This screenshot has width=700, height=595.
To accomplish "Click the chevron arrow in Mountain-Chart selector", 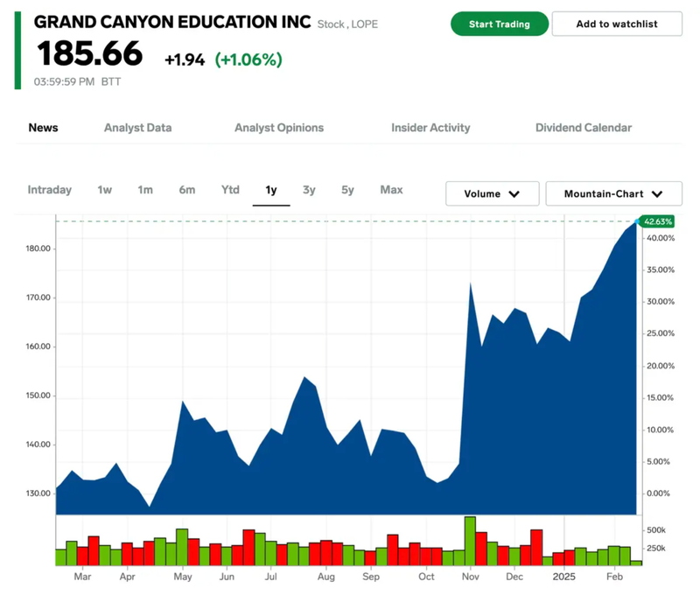I will tap(656, 194).
